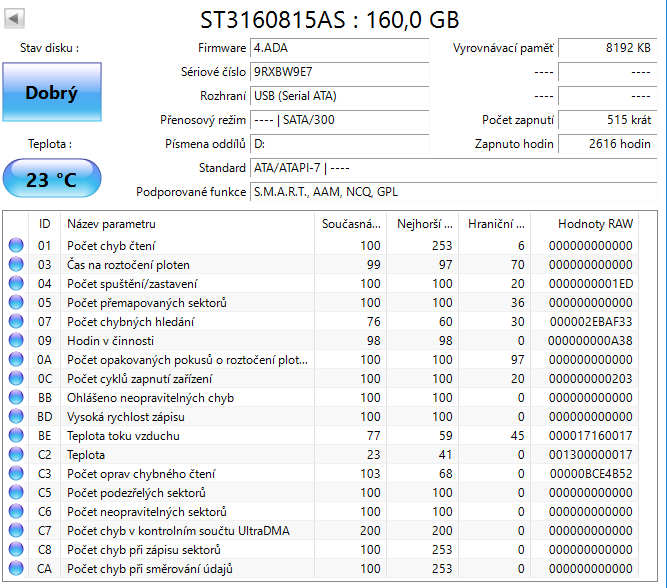Click the Nejhorší column header

tap(423, 224)
